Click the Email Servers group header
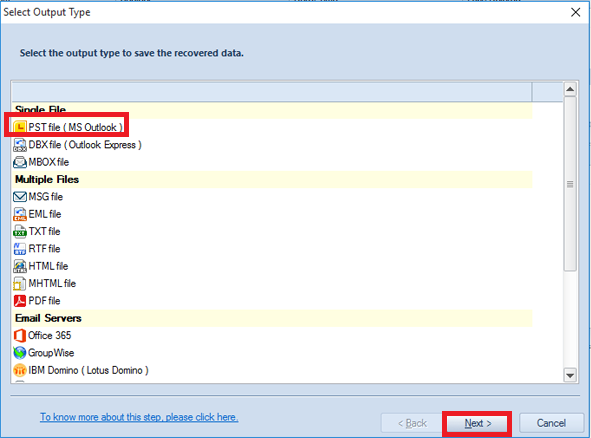 coord(272,318)
